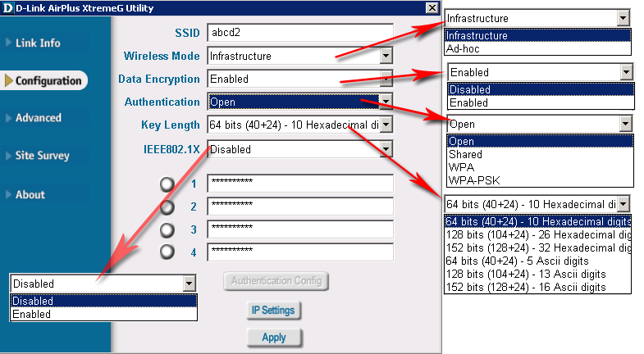Pick highlighted Disabled in expanded IEEE802.1X list
644x354 pixels.
pyautogui.click(x=103, y=301)
